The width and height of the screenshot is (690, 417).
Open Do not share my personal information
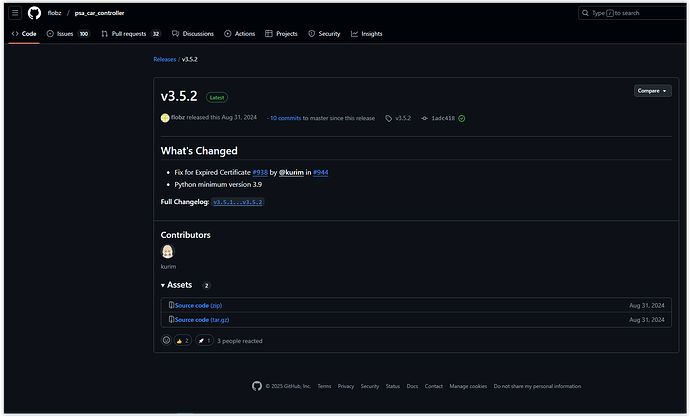[537, 386]
